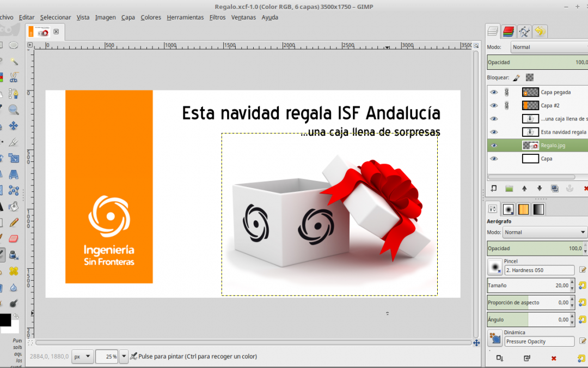
Task: Choose the pink Eraser tool
Action: (14, 238)
